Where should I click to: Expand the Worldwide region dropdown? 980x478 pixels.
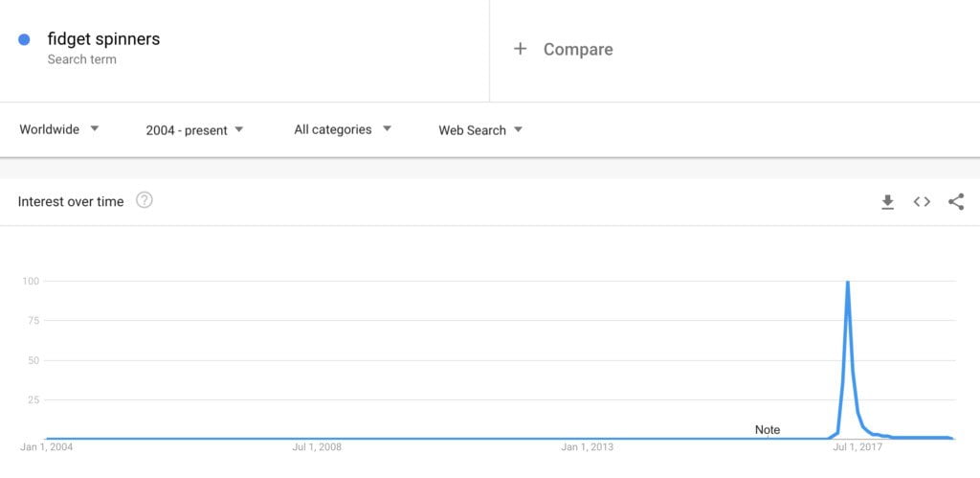pos(59,129)
